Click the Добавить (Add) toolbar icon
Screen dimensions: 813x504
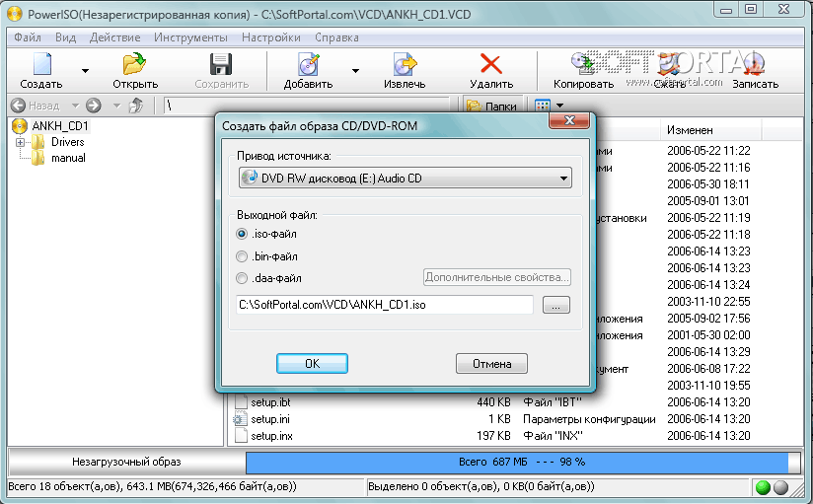[x=309, y=64]
